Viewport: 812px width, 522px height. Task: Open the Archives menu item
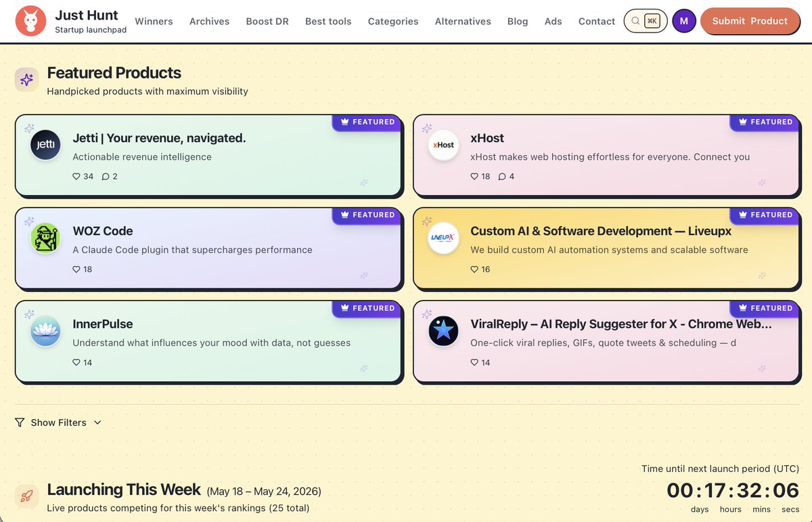point(209,21)
